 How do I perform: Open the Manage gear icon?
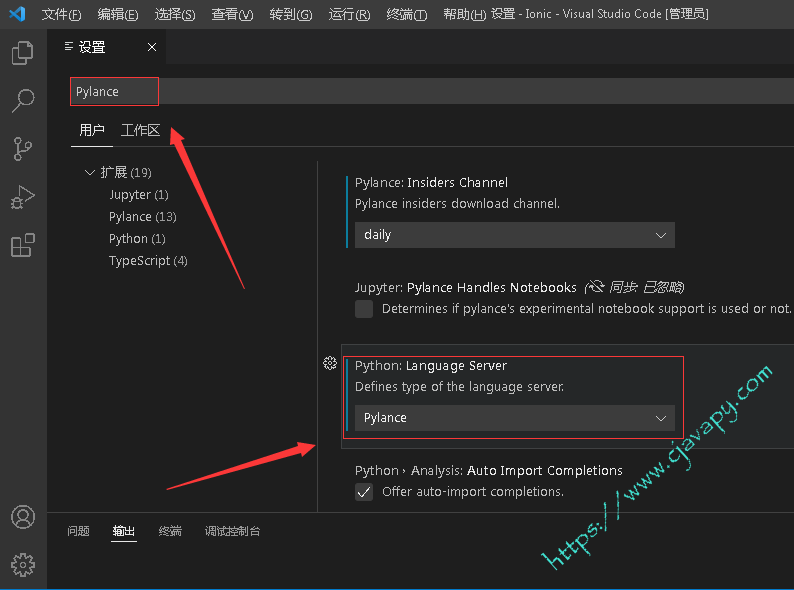click(x=23, y=565)
